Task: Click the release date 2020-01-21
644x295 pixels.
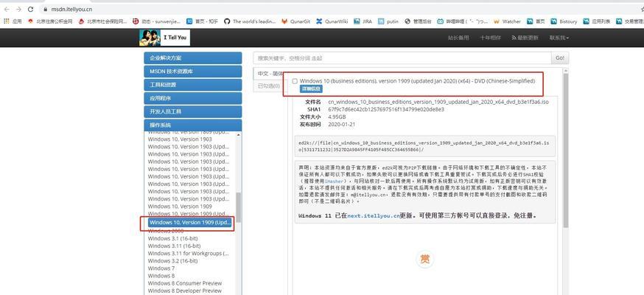Action: pos(341,124)
